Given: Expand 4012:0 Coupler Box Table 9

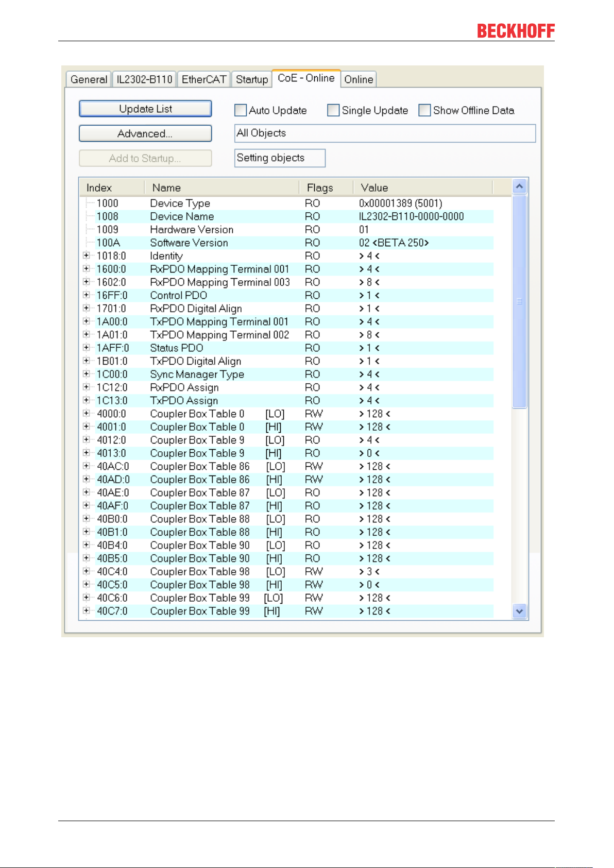Looking at the screenshot, I should coord(86,439).
